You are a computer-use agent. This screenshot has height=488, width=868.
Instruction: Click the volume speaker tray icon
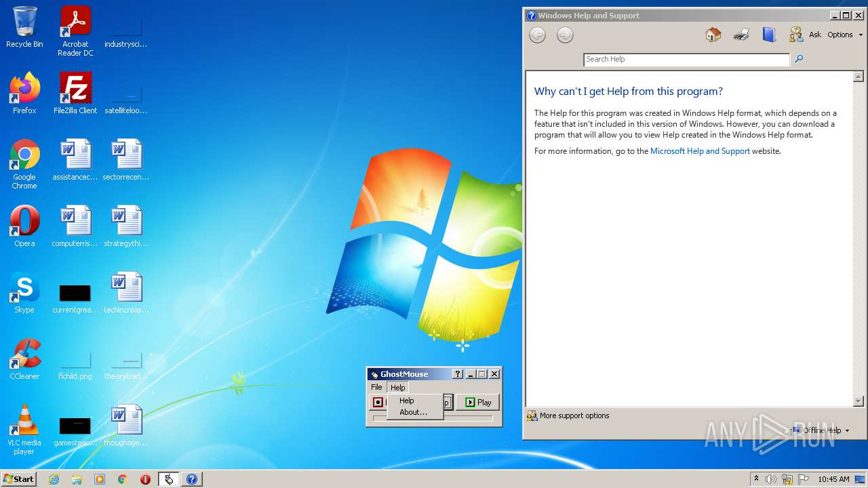coord(770,479)
